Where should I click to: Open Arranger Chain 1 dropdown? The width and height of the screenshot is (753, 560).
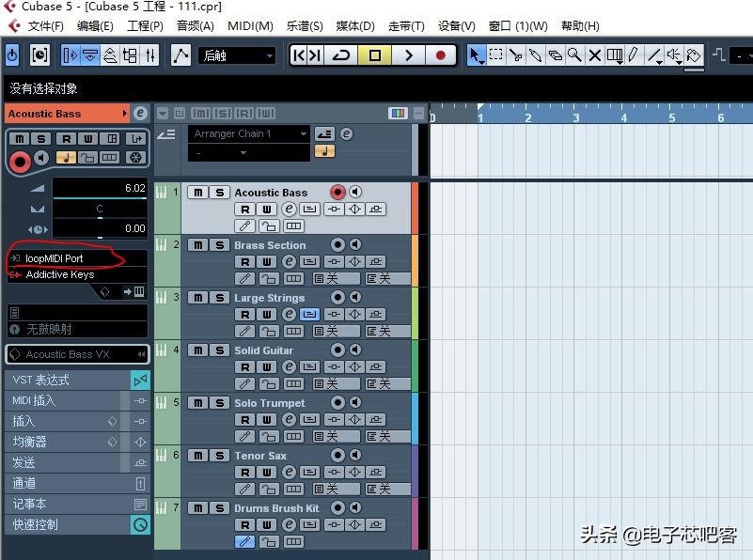(248, 133)
